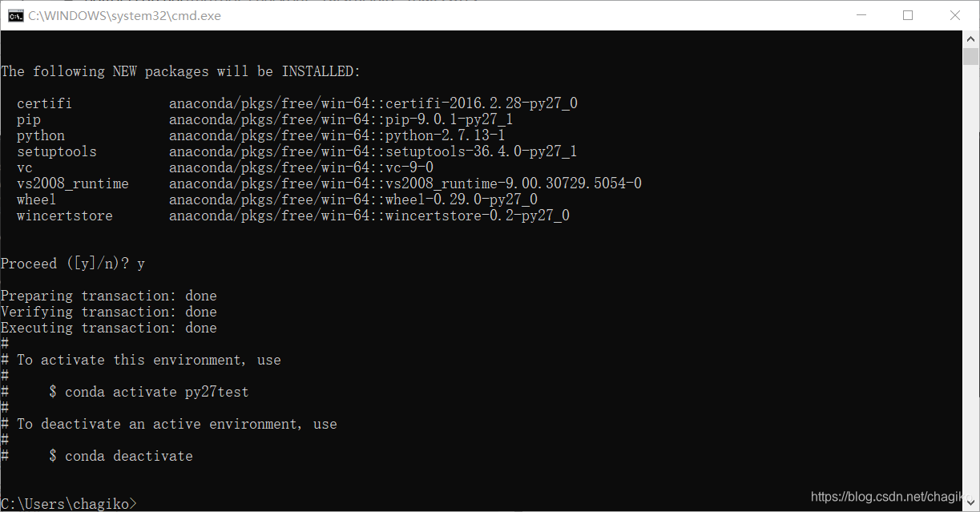Click the scrollbar up arrow

[x=970, y=37]
